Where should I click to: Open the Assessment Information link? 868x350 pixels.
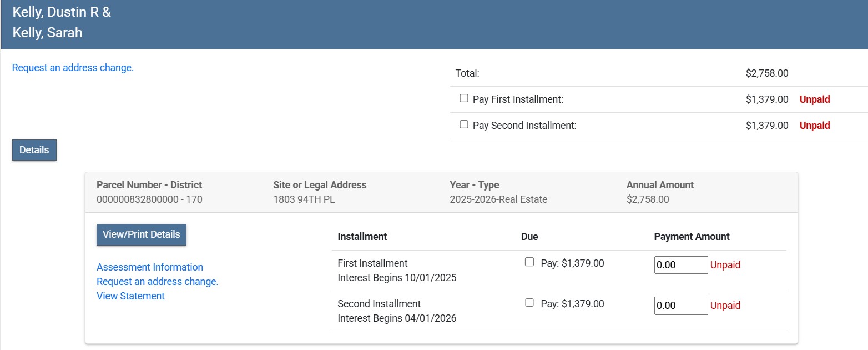coord(150,267)
